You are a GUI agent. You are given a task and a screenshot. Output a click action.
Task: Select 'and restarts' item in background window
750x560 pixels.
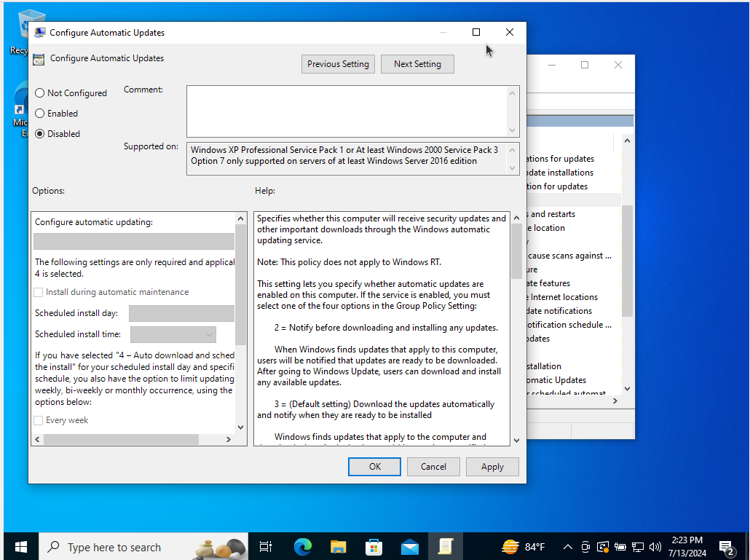pyautogui.click(x=552, y=214)
